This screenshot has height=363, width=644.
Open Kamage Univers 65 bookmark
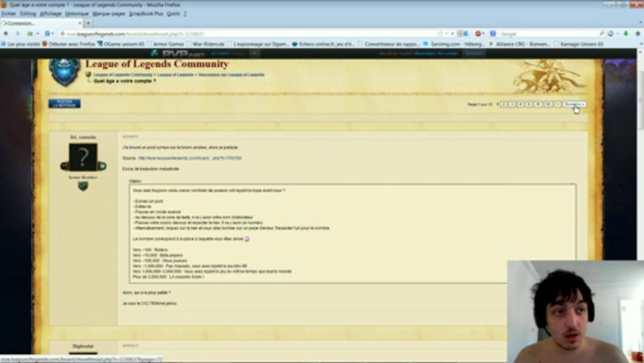click(x=579, y=44)
